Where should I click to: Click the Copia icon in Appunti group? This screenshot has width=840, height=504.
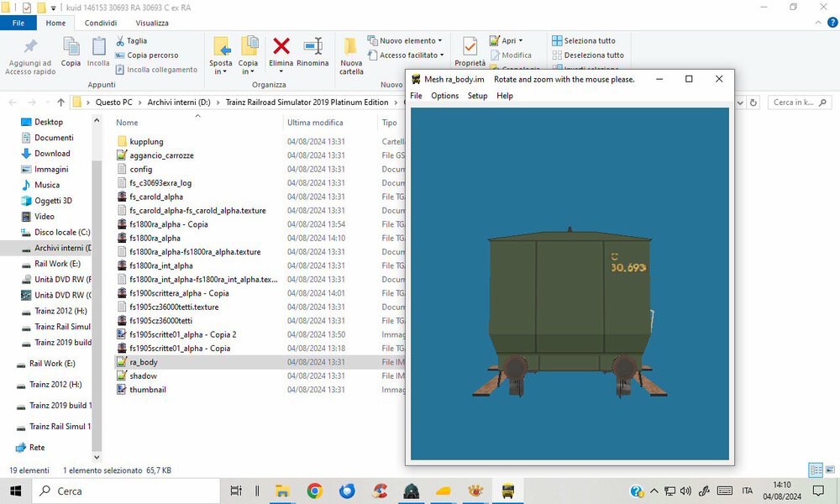(71, 46)
